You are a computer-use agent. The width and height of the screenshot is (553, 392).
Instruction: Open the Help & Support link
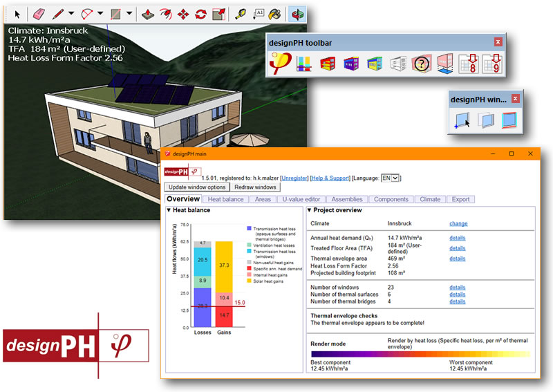click(330, 178)
